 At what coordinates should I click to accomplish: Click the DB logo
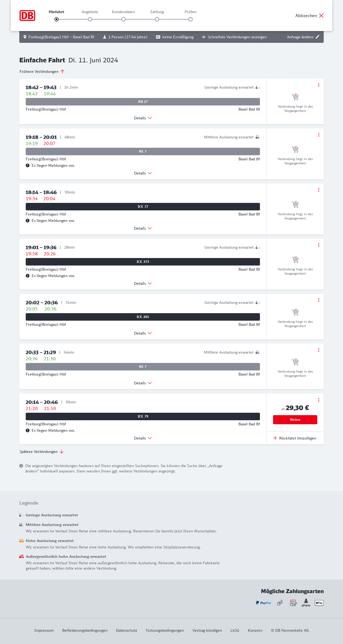(x=27, y=16)
